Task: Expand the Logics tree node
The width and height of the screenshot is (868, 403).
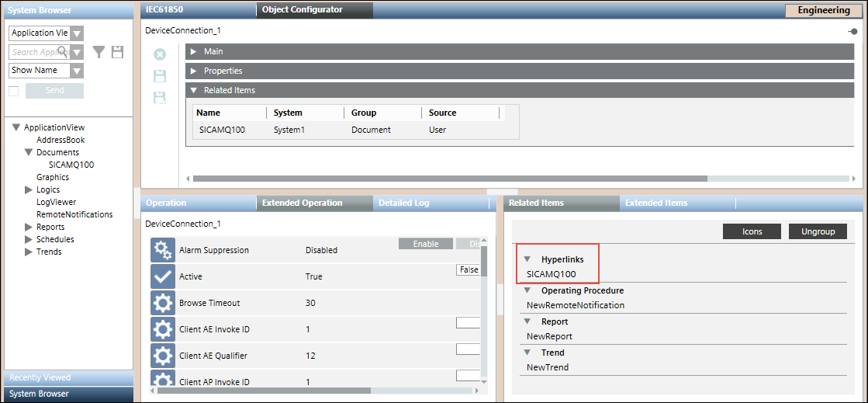Action: coord(29,189)
